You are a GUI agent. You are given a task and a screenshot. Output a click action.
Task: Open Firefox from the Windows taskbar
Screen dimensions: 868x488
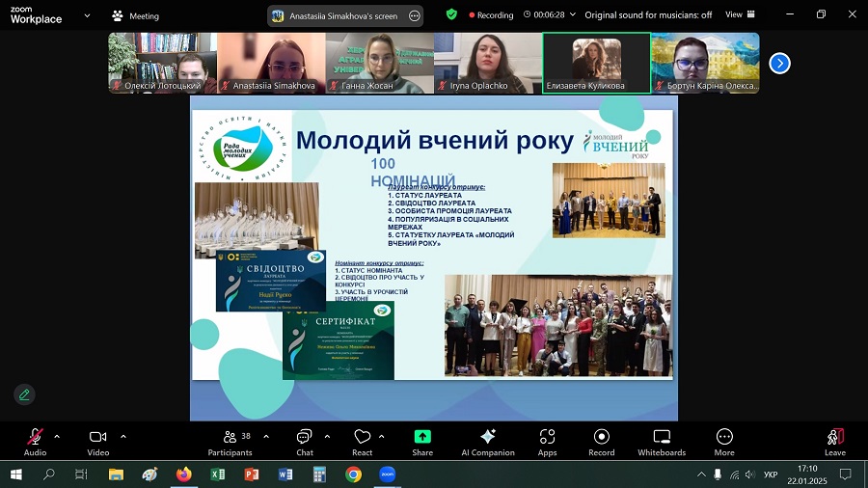coord(183,474)
